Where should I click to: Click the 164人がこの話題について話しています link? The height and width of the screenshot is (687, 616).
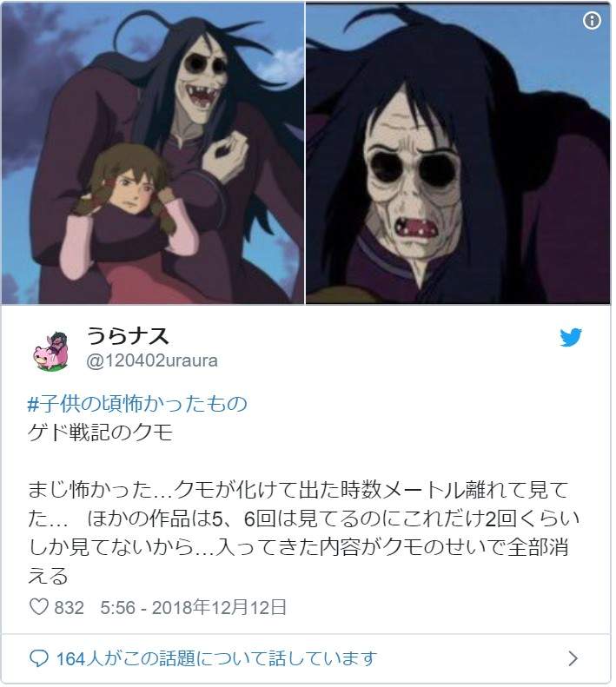[216, 658]
